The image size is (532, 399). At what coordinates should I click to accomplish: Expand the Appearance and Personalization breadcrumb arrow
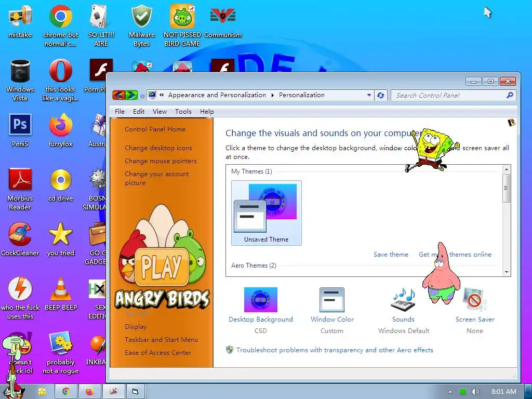[x=272, y=96]
